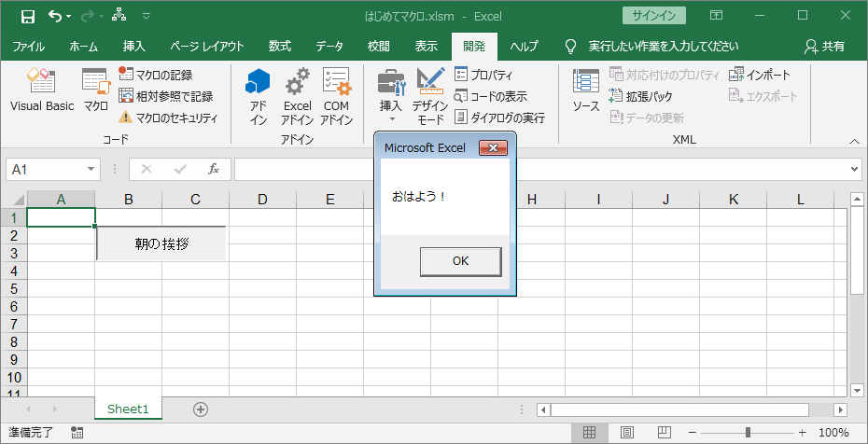Click ダイアログの実行 (Run Dialog)

(499, 118)
